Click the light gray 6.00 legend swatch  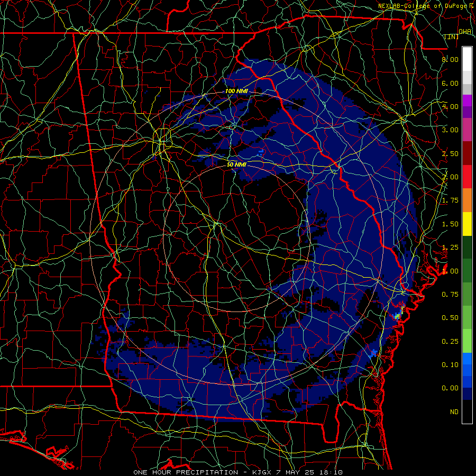tap(467, 77)
